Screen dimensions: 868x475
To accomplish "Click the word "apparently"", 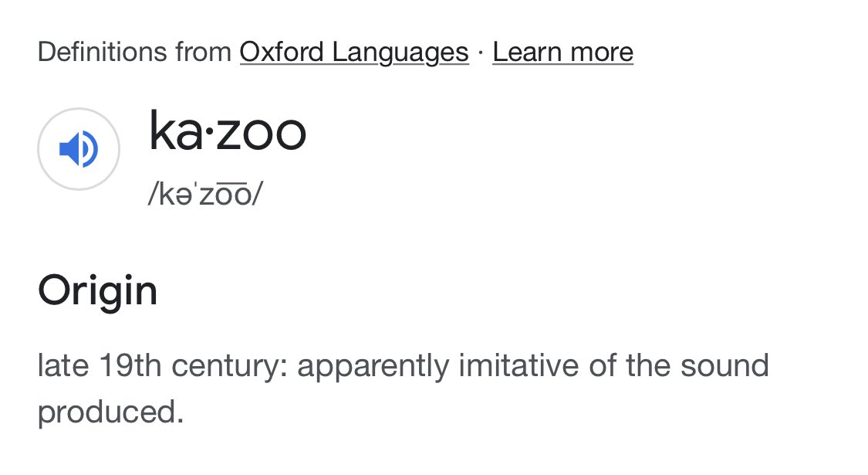I will [372, 365].
